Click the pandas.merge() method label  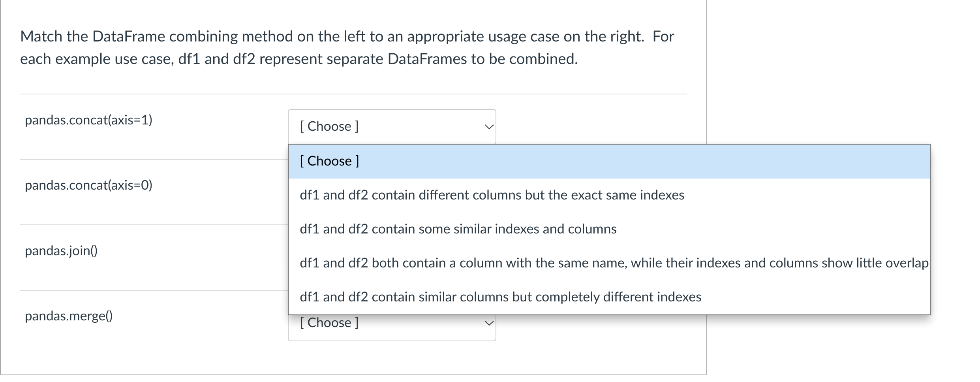(69, 316)
